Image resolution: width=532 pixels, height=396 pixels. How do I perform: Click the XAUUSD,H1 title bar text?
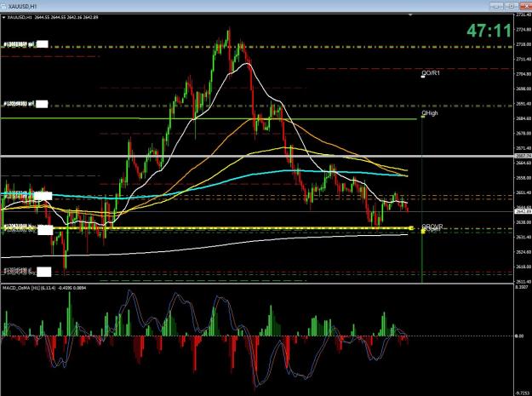point(23,7)
